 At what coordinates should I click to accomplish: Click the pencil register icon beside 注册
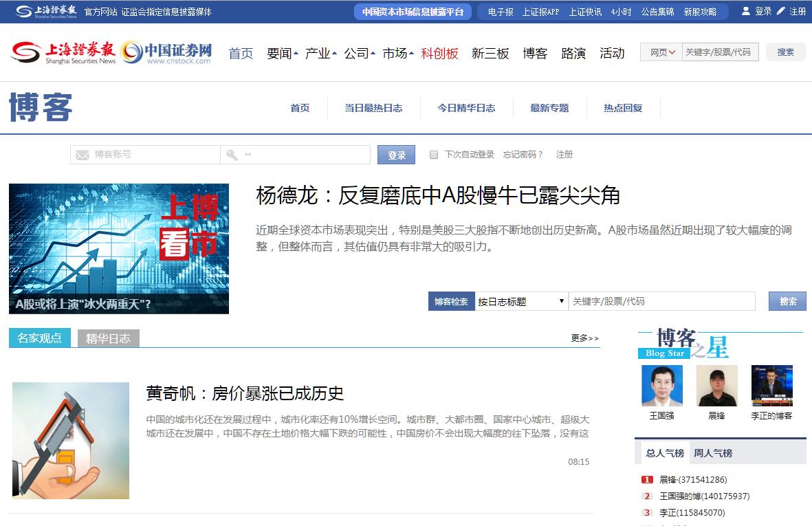pos(780,11)
